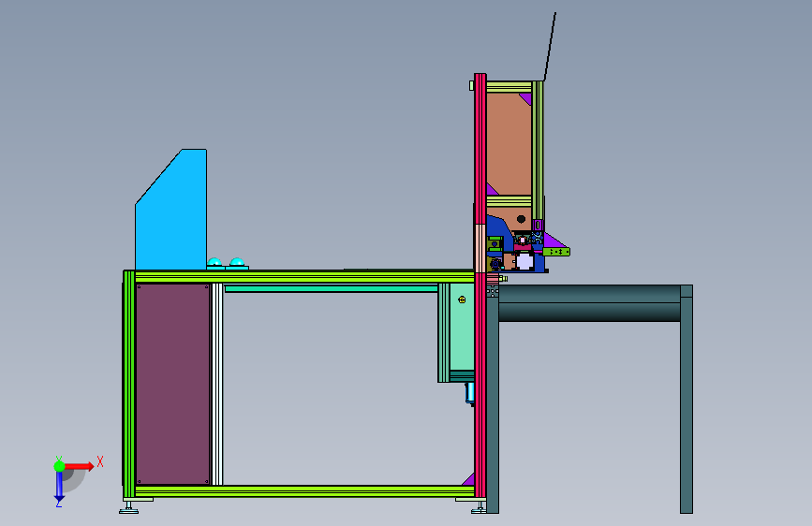Click the green origin sphere of the triad
The height and width of the screenshot is (526, 812).
point(59,466)
